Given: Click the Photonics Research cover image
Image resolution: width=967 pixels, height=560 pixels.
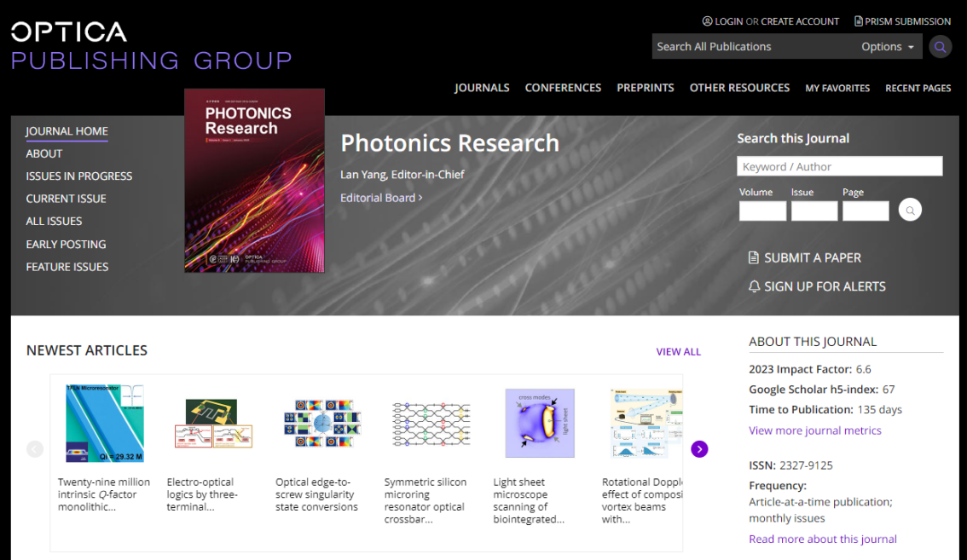Looking at the screenshot, I should click(254, 181).
